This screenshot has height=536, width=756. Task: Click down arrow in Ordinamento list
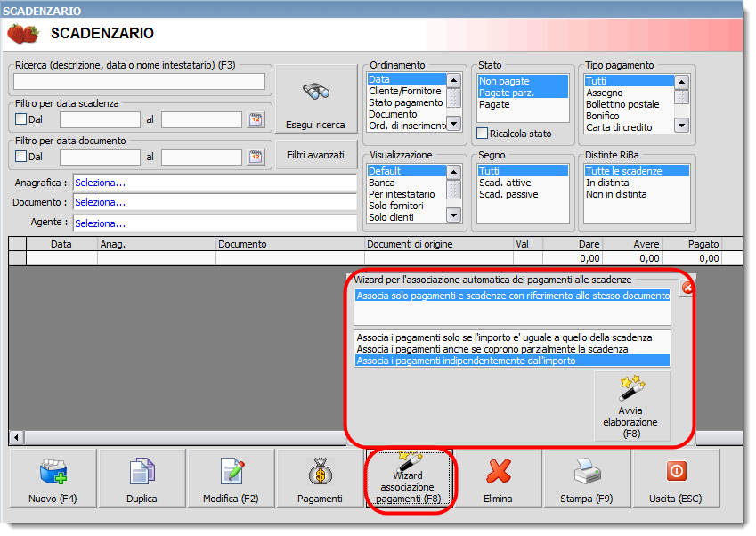454,124
